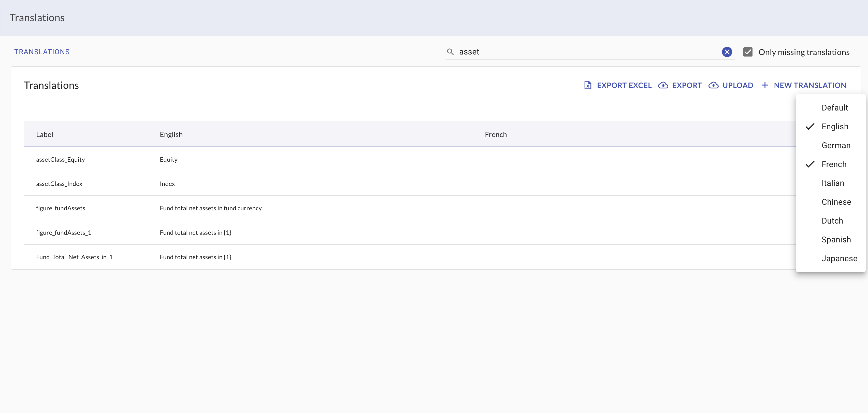Click the checkmark beside French
Image resolution: width=868 pixels, height=413 pixels.
click(x=810, y=164)
